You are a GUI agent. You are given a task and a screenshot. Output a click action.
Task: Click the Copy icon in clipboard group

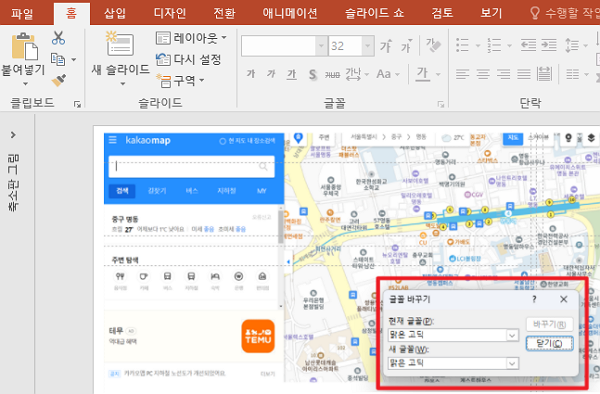point(58,59)
